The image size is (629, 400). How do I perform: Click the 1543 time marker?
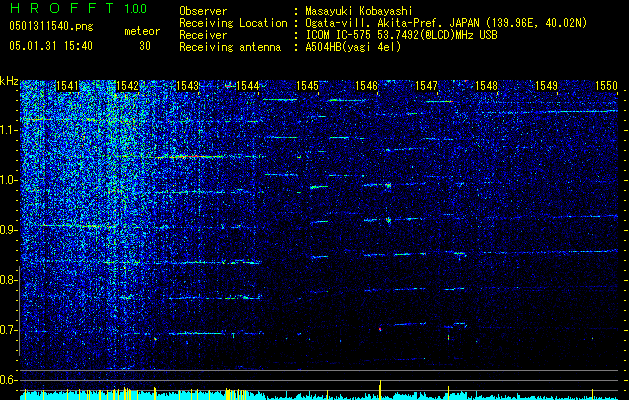188,86
